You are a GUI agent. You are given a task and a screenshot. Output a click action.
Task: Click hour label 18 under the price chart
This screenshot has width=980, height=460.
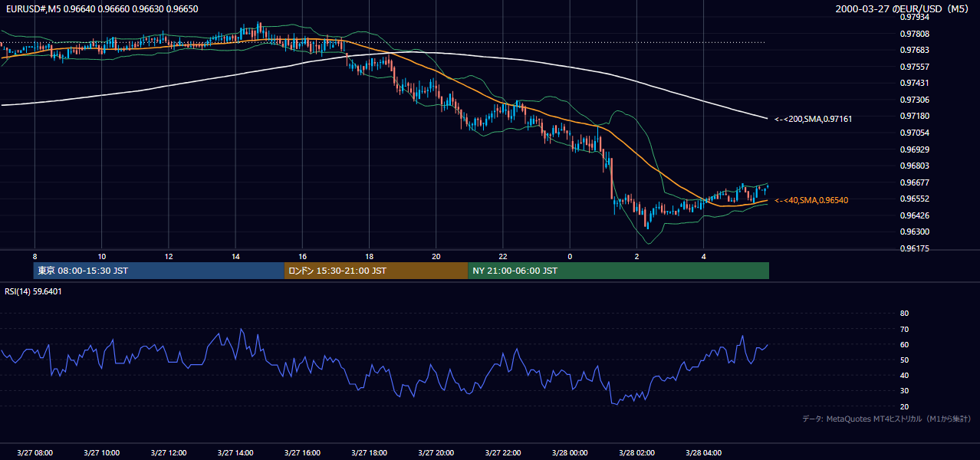[x=369, y=256]
